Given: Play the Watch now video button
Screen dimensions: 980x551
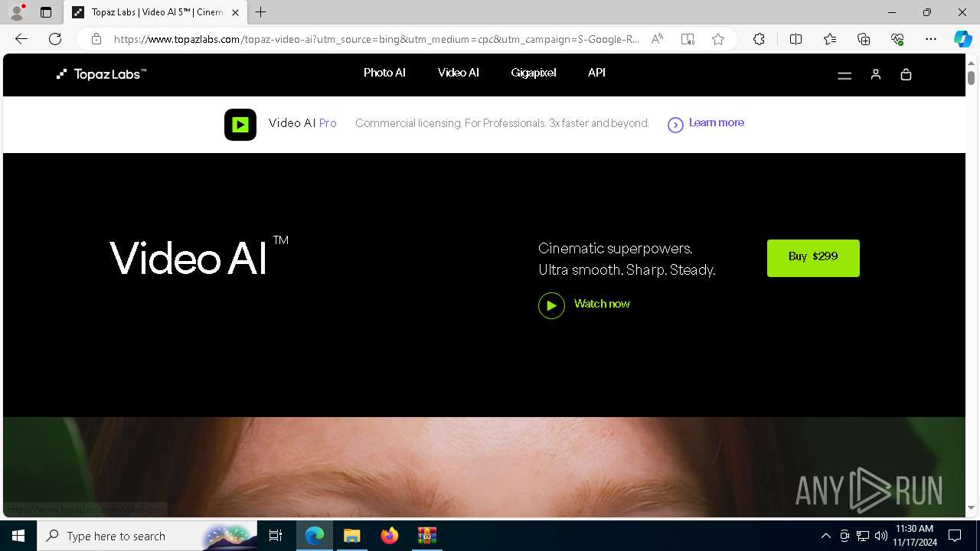Looking at the screenshot, I should [x=551, y=305].
